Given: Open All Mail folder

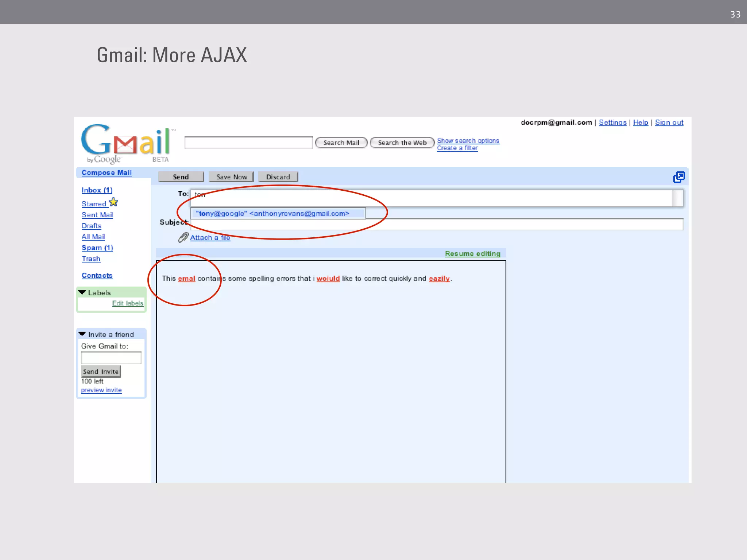Looking at the screenshot, I should (93, 237).
